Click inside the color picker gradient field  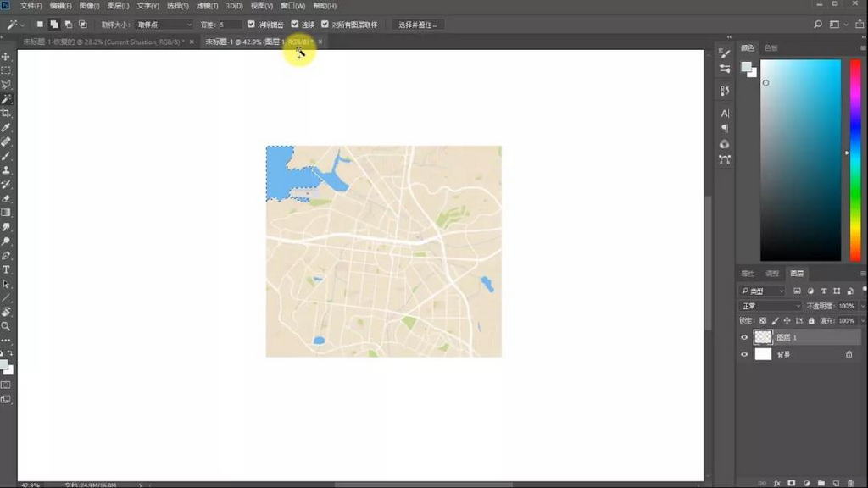coord(800,159)
